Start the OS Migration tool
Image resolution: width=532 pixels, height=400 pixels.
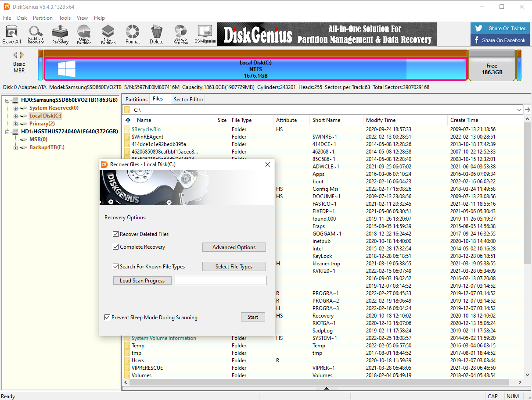point(205,34)
